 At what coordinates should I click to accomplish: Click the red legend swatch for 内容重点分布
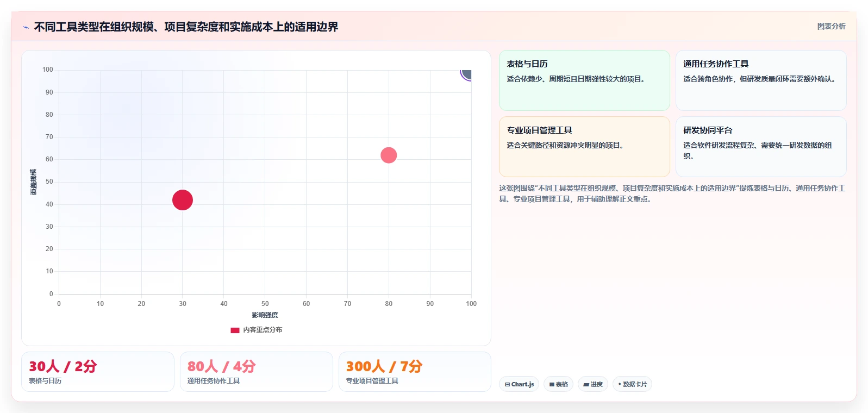(235, 330)
